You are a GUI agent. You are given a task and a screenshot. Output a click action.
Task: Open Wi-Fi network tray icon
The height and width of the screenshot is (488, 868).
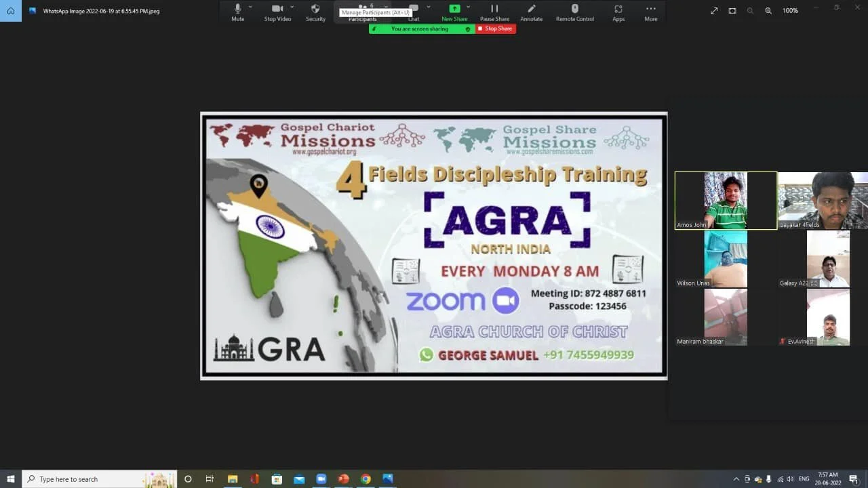click(x=780, y=479)
